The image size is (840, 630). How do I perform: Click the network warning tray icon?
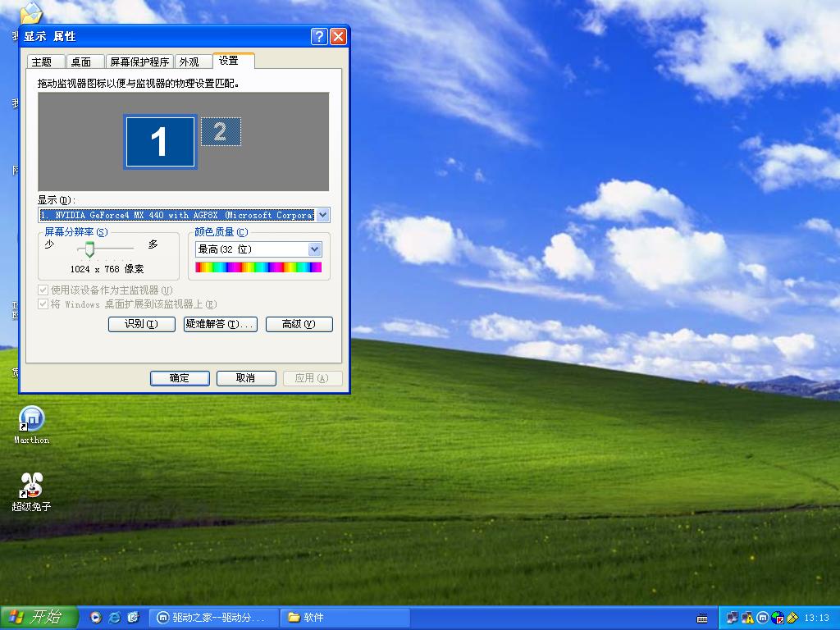coord(747,617)
